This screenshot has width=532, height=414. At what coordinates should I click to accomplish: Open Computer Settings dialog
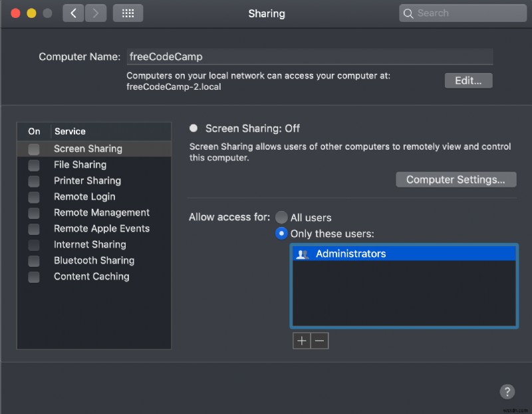pyautogui.click(x=456, y=179)
